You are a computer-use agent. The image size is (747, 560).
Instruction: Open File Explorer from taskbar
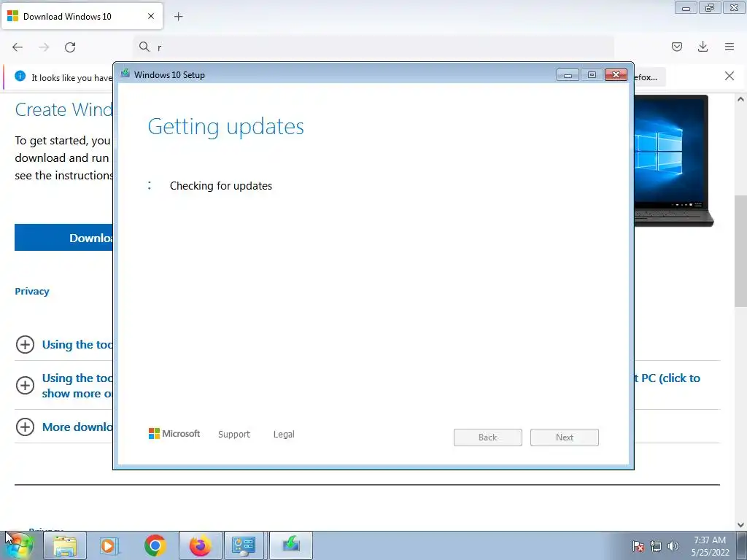tap(65, 545)
